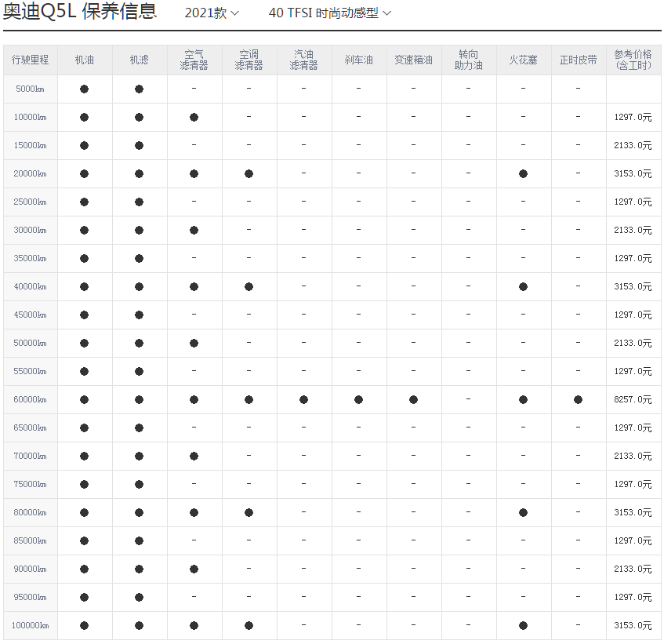Click the 机滤 dot in 5000km row
The image size is (664, 644).
tap(140, 89)
